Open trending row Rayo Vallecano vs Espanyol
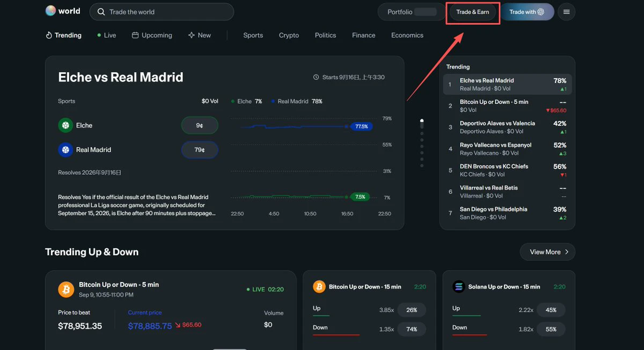644x350 pixels. (x=507, y=148)
